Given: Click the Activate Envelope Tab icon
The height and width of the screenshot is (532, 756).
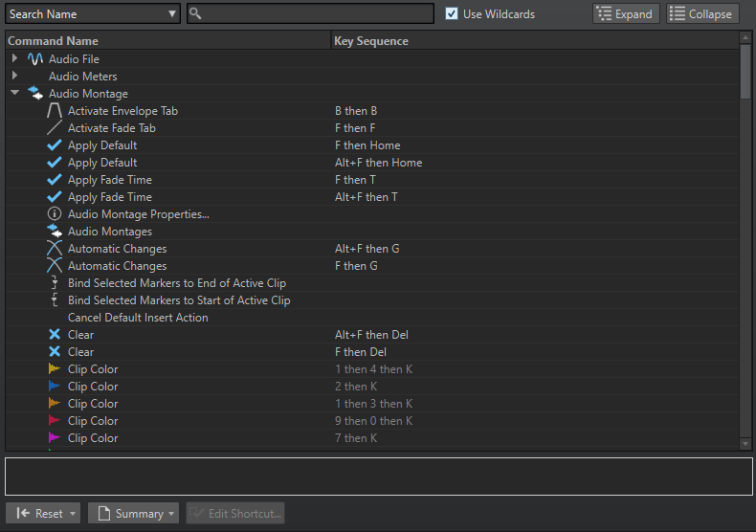Looking at the screenshot, I should [x=55, y=111].
